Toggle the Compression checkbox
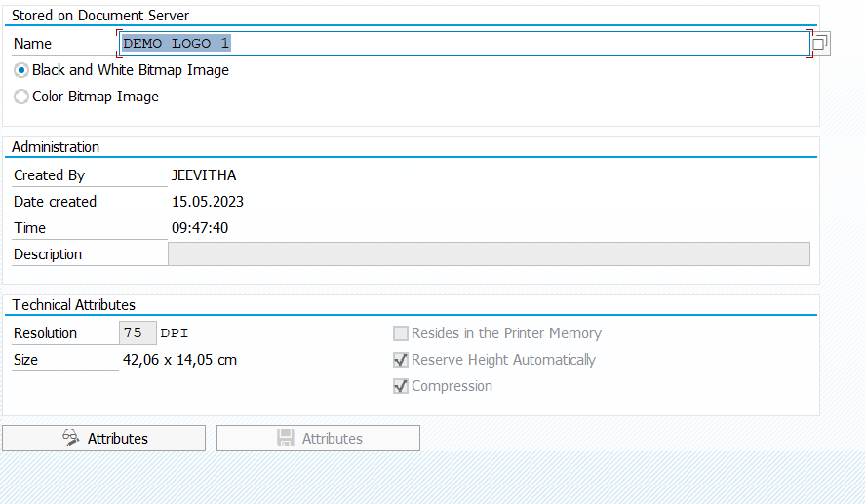This screenshot has height=504, width=865. click(400, 386)
